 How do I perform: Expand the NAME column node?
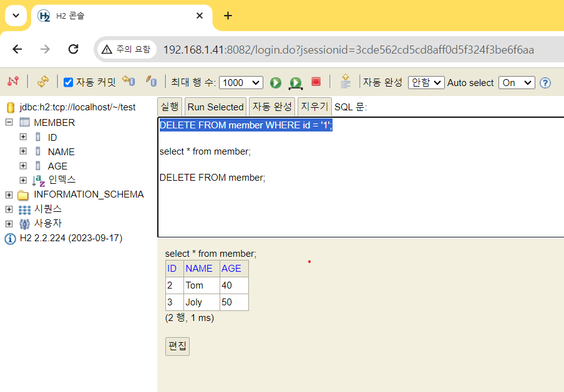pyautogui.click(x=23, y=151)
